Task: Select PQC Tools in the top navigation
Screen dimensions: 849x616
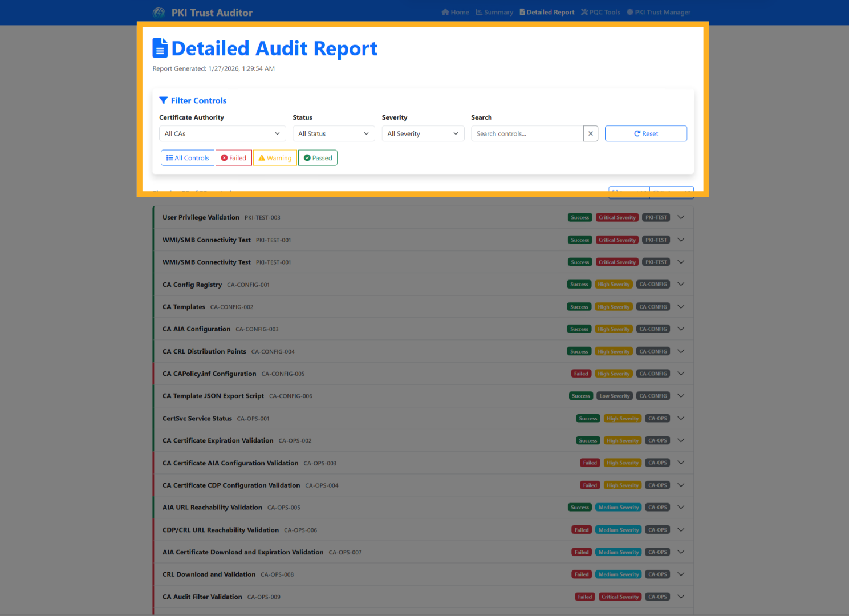Action: coord(600,12)
